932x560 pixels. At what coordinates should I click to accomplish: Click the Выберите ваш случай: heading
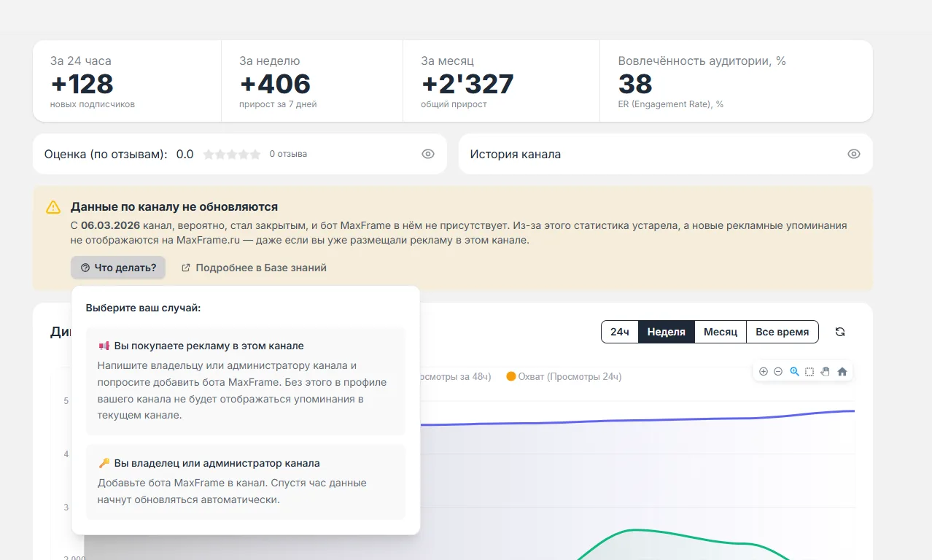[x=143, y=308]
